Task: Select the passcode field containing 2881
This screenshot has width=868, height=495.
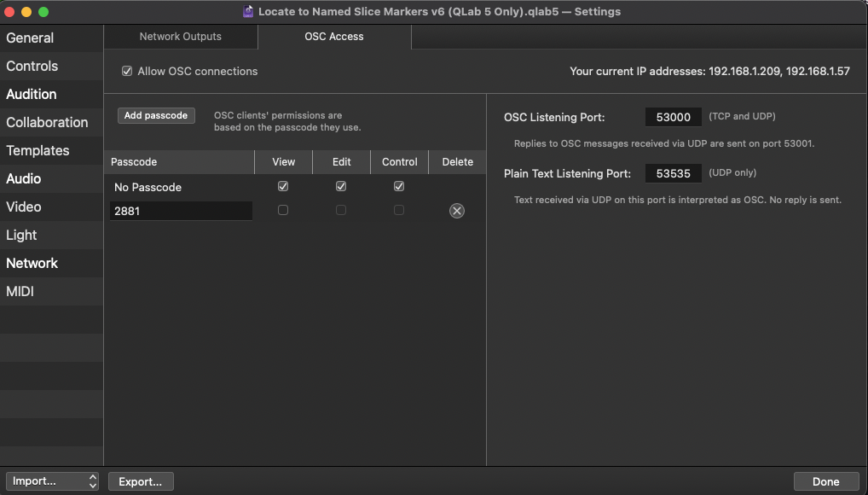Action: point(180,210)
